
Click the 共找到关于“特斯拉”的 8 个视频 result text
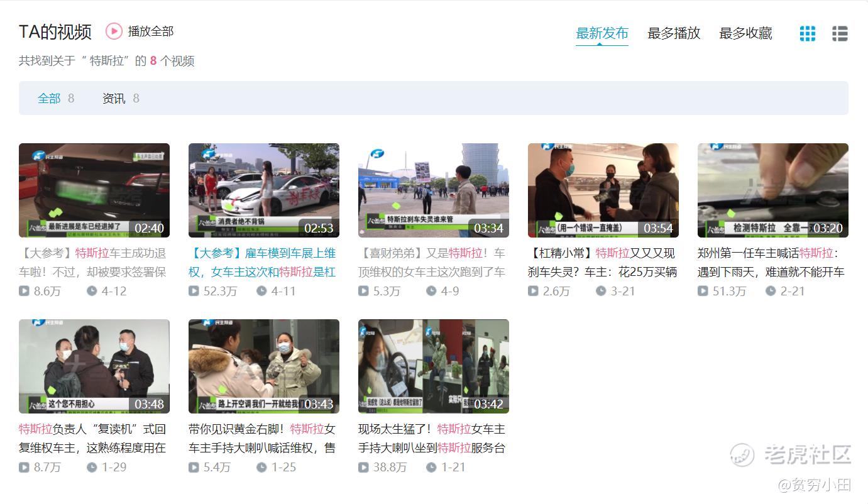click(x=107, y=61)
